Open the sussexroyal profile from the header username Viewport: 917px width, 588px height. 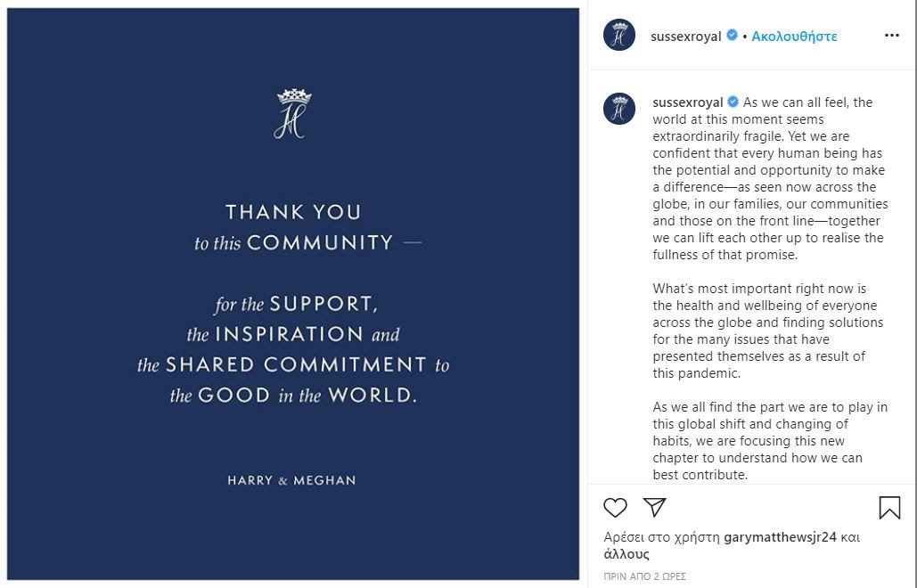[x=685, y=37]
